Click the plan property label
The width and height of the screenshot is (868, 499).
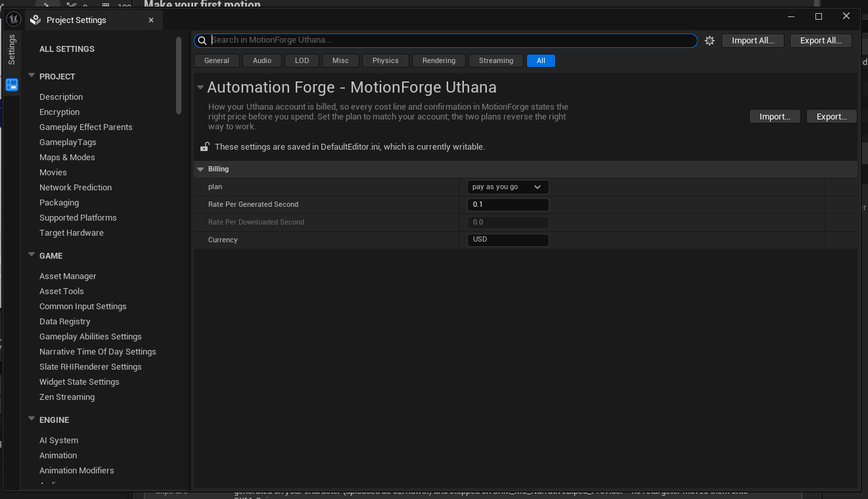pyautogui.click(x=216, y=187)
